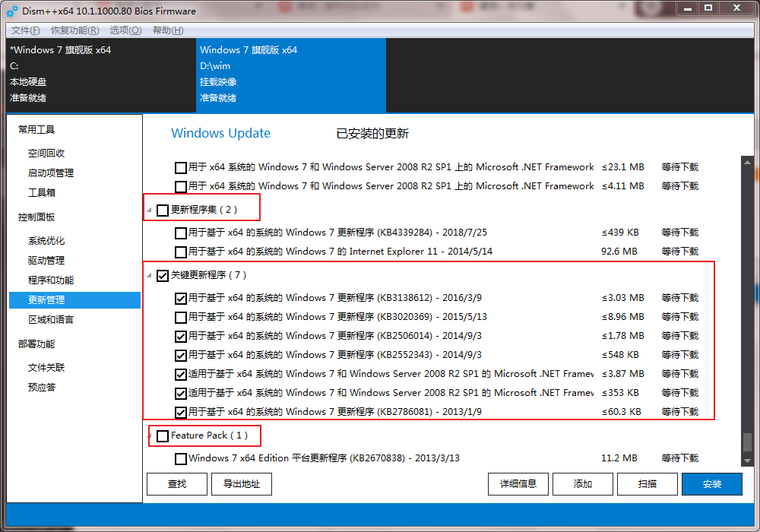Click the 扫描 button
Image resolution: width=760 pixels, height=532 pixels.
point(647,484)
